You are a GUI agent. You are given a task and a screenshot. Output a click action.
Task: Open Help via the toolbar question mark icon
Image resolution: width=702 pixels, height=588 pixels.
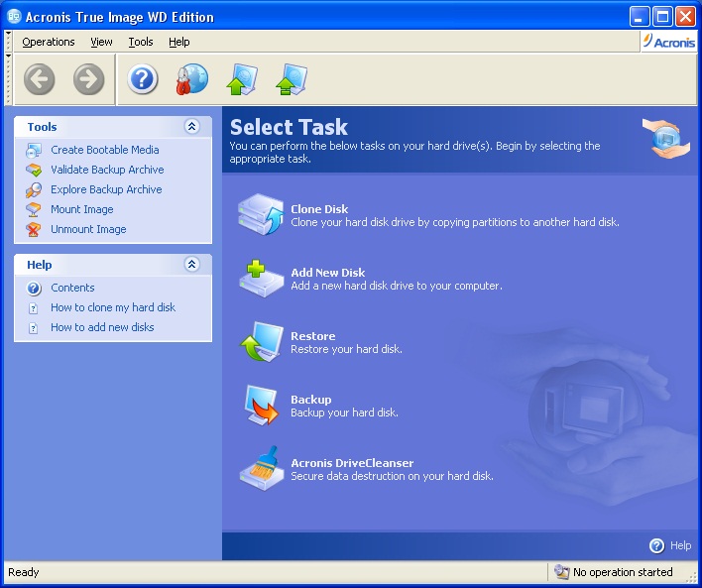[x=143, y=79]
